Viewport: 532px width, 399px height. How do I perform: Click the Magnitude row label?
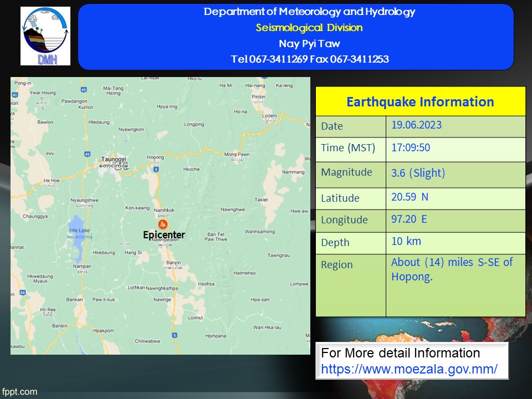point(347,172)
